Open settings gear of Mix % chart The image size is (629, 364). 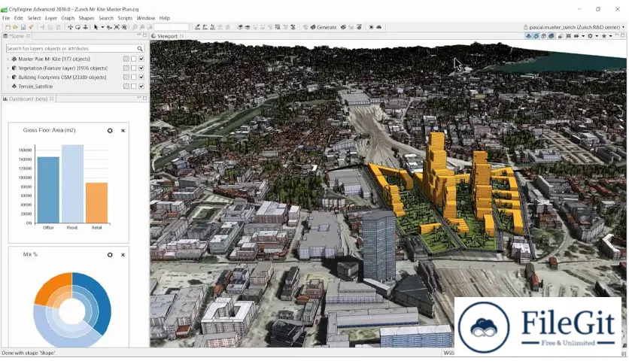pyautogui.click(x=110, y=255)
